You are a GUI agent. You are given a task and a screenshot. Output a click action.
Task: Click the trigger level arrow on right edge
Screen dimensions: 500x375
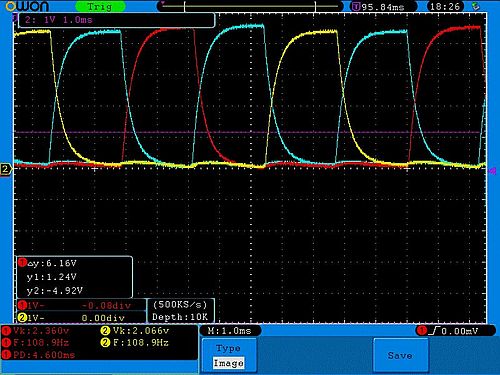pos(492,171)
